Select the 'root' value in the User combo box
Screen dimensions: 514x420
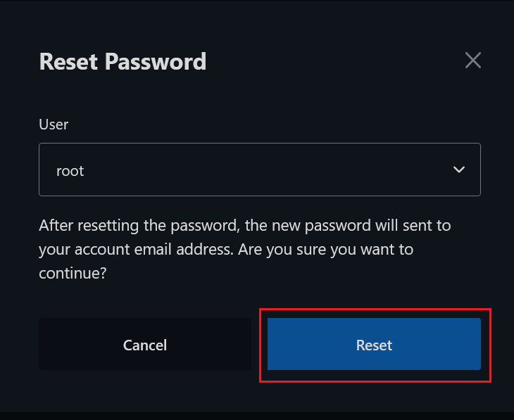pos(70,170)
